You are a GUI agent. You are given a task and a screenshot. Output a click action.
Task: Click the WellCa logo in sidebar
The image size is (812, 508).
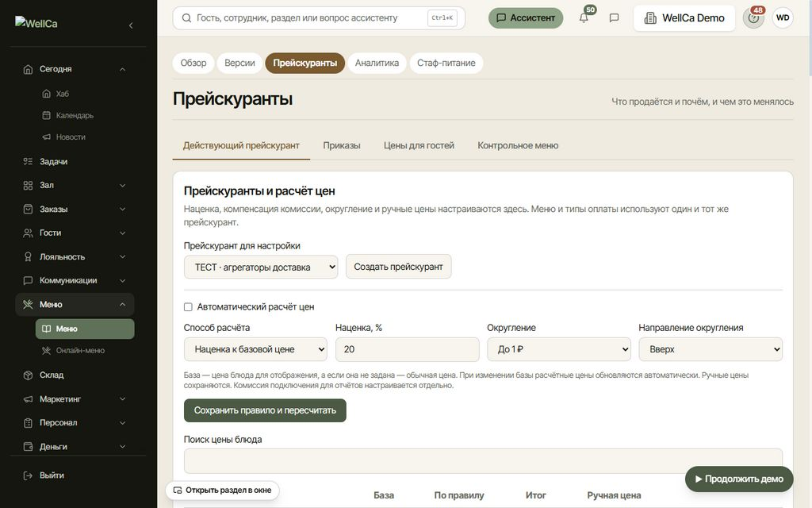coord(36,23)
